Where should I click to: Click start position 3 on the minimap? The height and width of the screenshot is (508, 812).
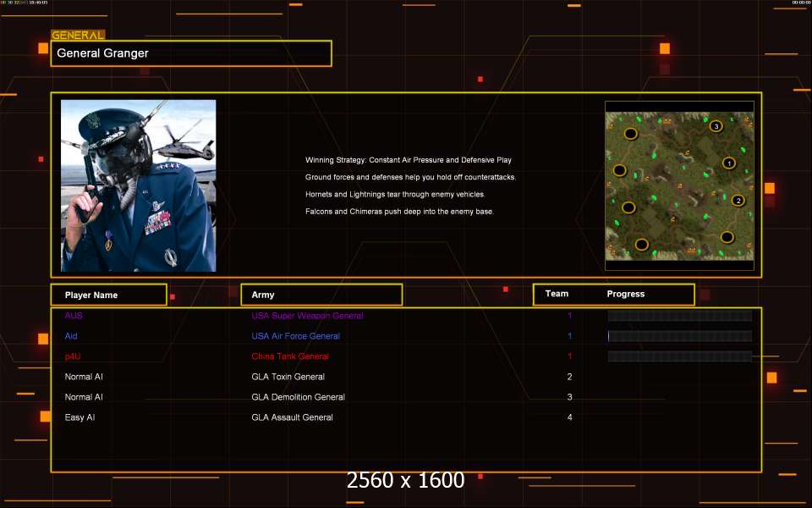coord(716,126)
